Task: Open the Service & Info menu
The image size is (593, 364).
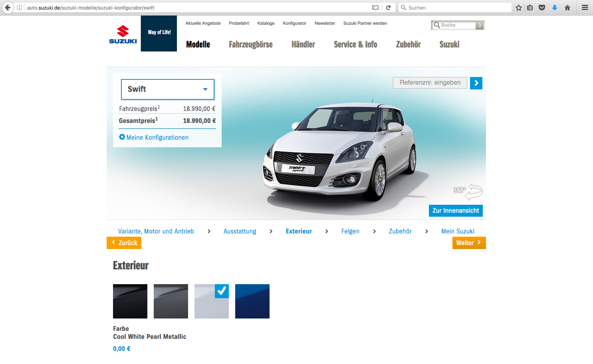Action: 355,44
